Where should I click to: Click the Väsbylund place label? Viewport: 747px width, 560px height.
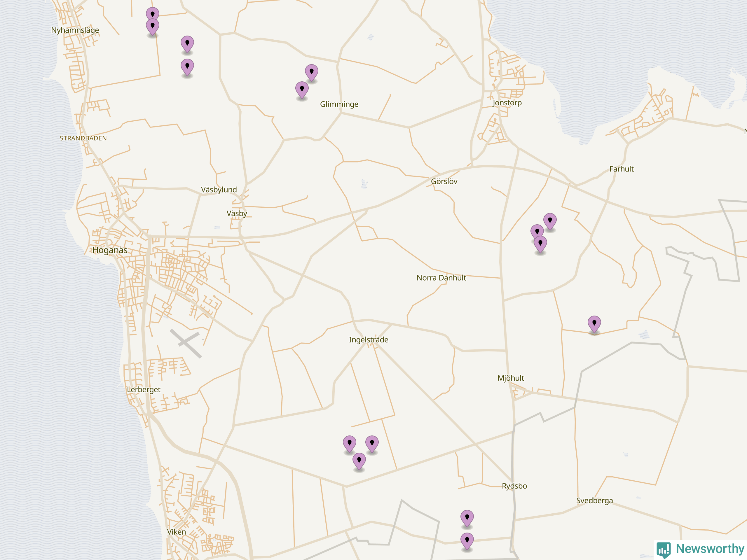219,190
